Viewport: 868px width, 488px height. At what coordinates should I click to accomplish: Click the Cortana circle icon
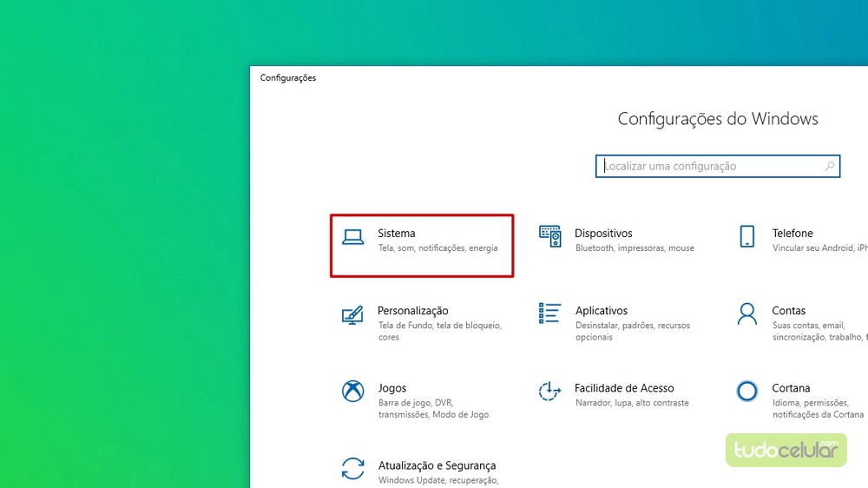(x=746, y=391)
